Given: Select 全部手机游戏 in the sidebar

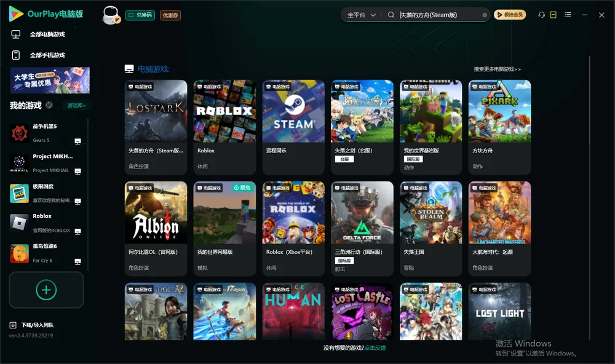Looking at the screenshot, I should click(38, 55).
